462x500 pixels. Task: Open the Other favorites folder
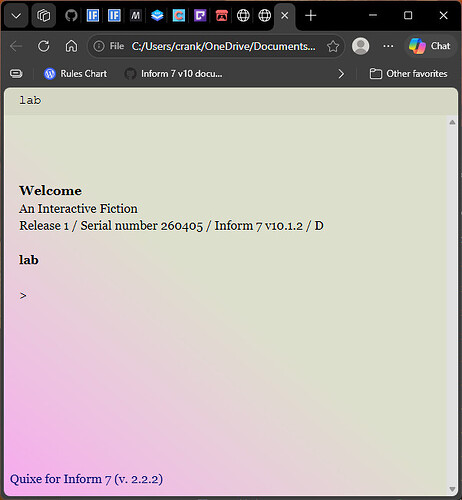(x=409, y=74)
